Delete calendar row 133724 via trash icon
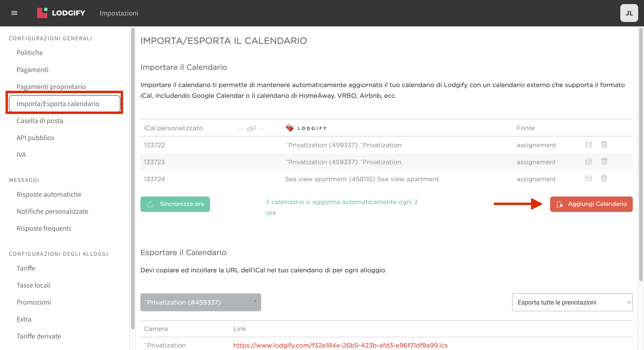644x350 pixels. [604, 178]
